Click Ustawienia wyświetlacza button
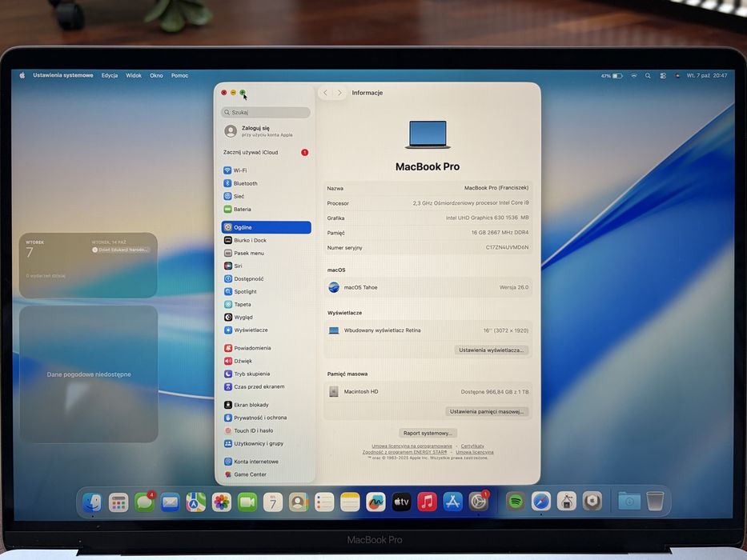The width and height of the screenshot is (747, 560). [491, 350]
